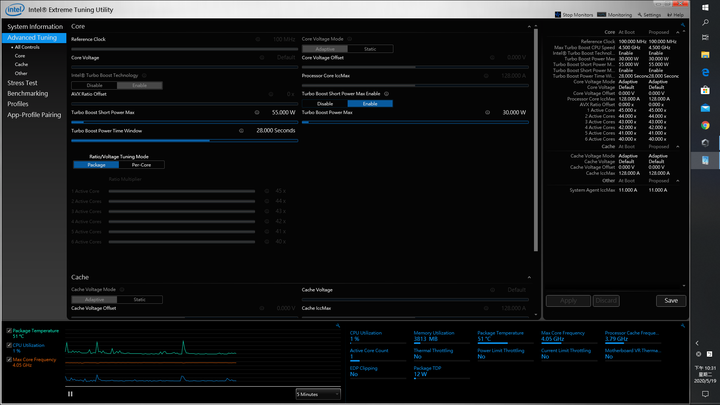
Task: Open Microsoft Store from taskbar
Action: tap(705, 90)
